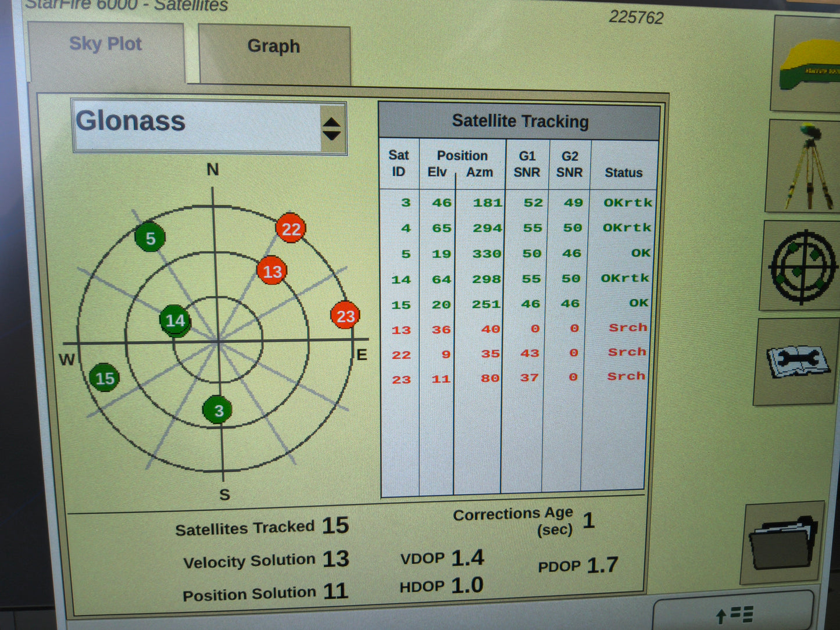Click the G2 SNR column header

569,164
